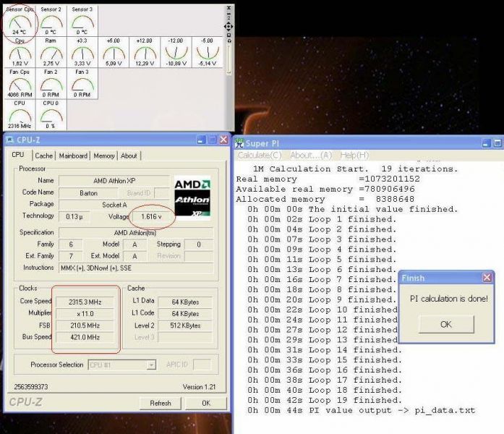Screen dimensions: 504x434
Task: Click OK button in CPU-Z window
Action: (206, 403)
